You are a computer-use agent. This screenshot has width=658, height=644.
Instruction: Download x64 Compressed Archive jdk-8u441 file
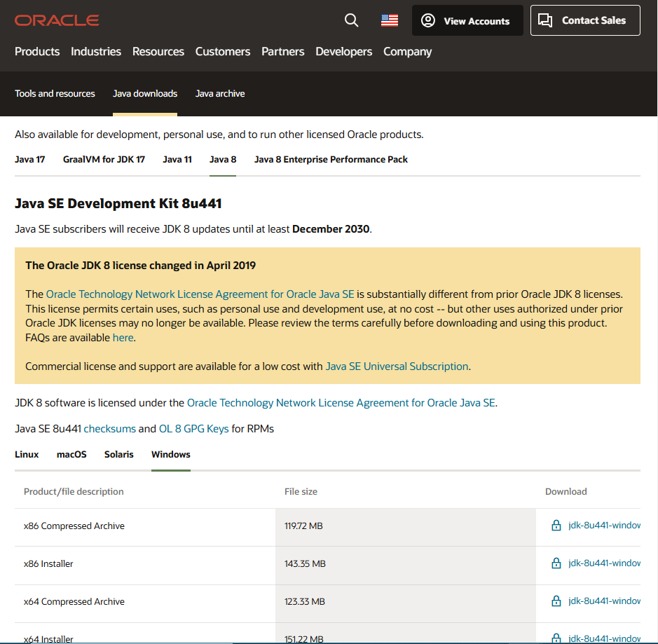tap(604, 601)
